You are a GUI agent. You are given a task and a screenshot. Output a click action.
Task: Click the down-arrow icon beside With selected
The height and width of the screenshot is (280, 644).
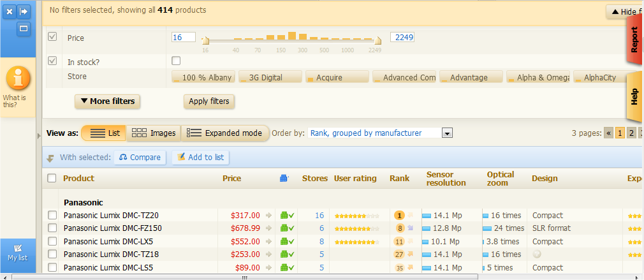pyautogui.click(x=50, y=158)
